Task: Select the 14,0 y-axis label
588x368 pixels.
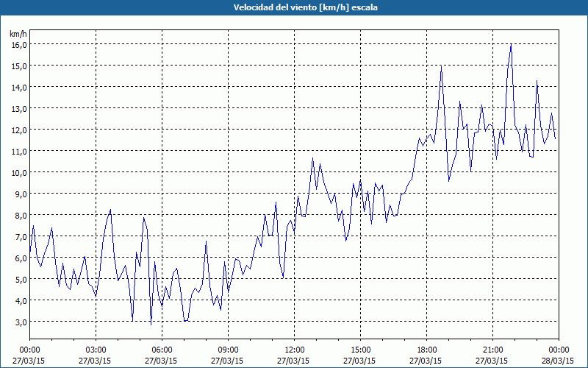Action: pos(19,87)
